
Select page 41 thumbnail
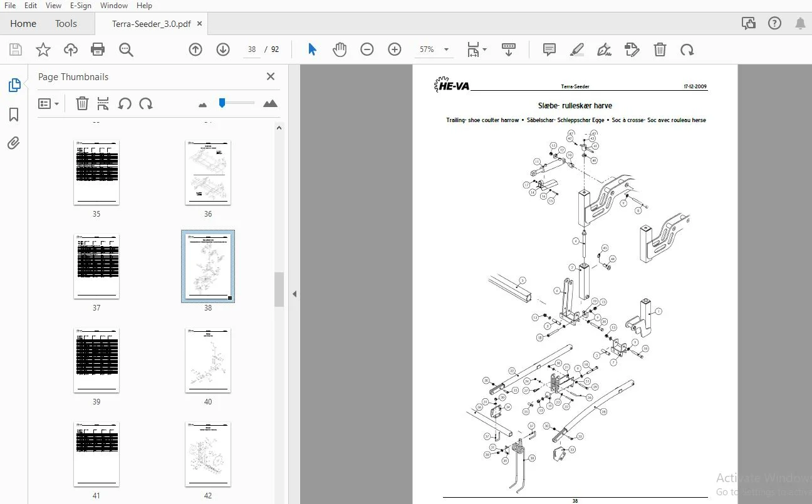96,454
